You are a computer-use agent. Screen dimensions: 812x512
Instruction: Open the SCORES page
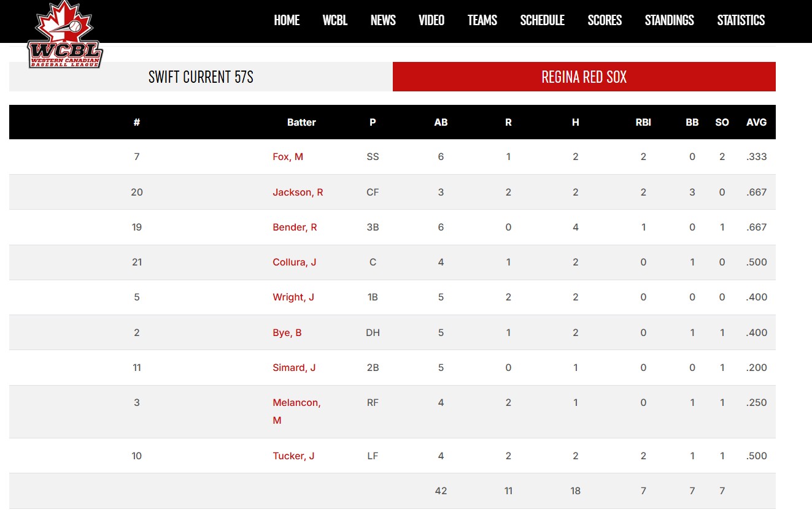tap(605, 20)
